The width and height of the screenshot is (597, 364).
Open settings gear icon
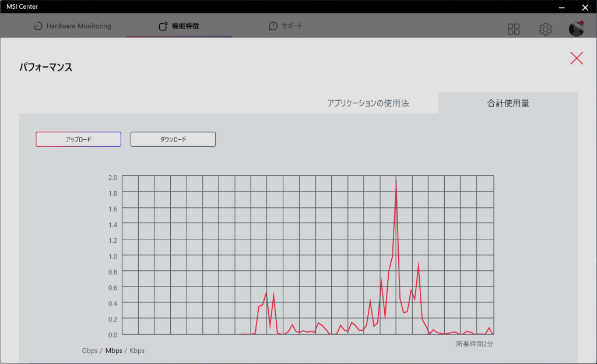click(545, 29)
